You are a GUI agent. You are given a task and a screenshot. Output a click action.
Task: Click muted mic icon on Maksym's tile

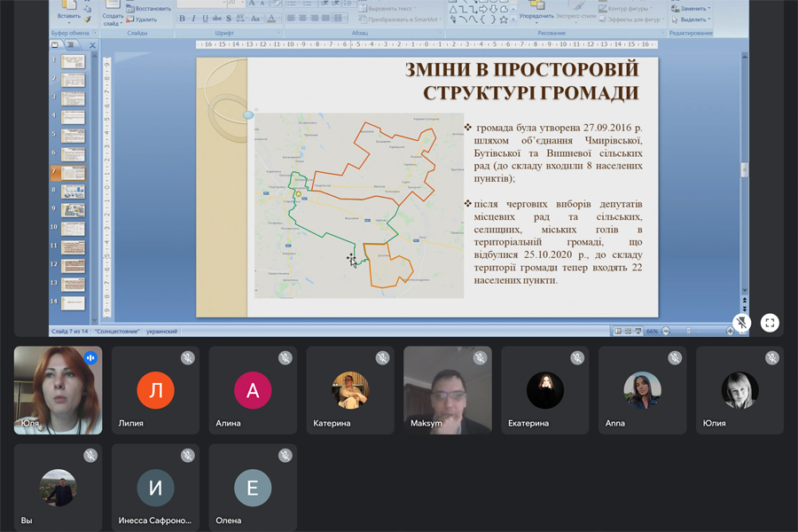tap(480, 358)
